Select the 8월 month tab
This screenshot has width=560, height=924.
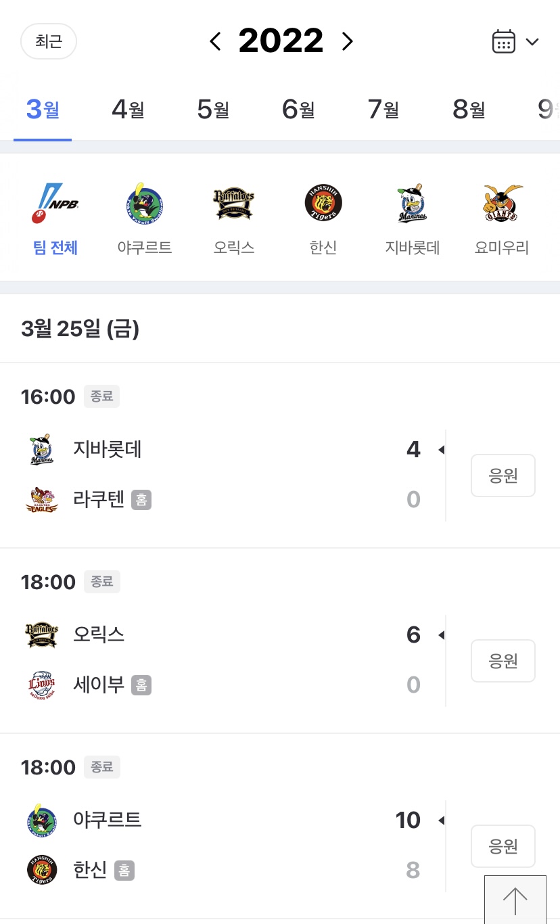click(x=469, y=109)
